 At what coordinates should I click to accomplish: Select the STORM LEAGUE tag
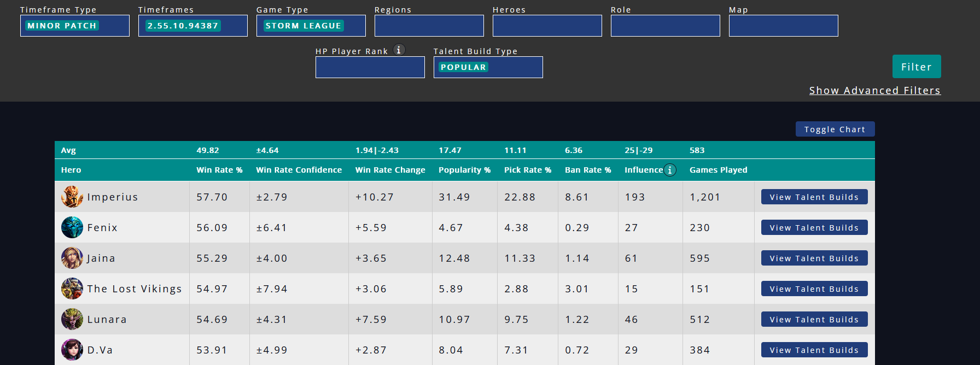[x=304, y=26]
